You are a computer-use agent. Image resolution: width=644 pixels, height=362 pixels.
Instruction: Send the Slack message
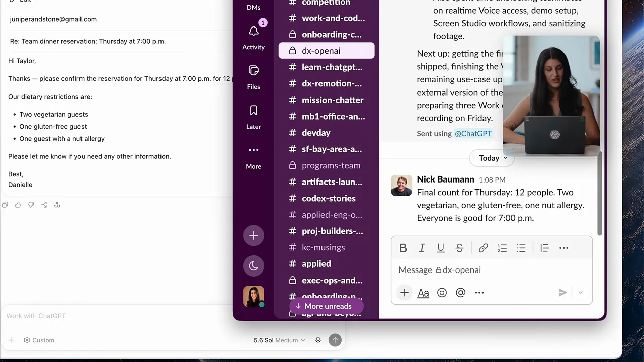(562, 293)
